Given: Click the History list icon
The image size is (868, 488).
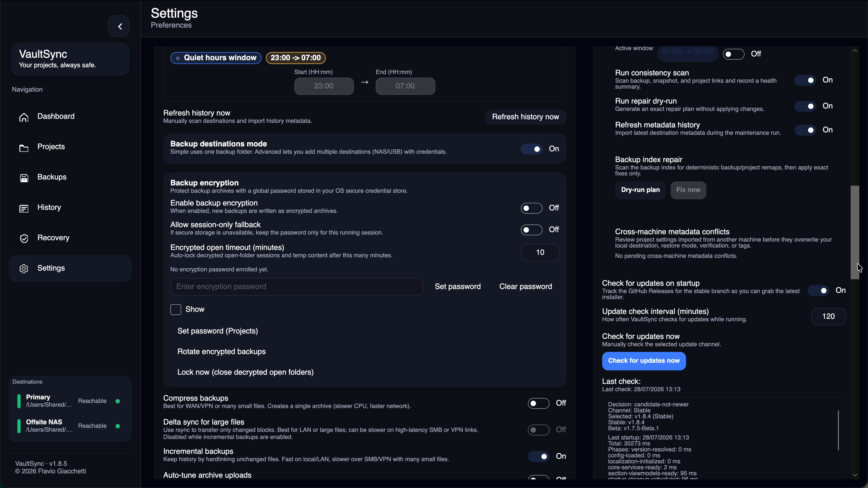Looking at the screenshot, I should point(24,208).
